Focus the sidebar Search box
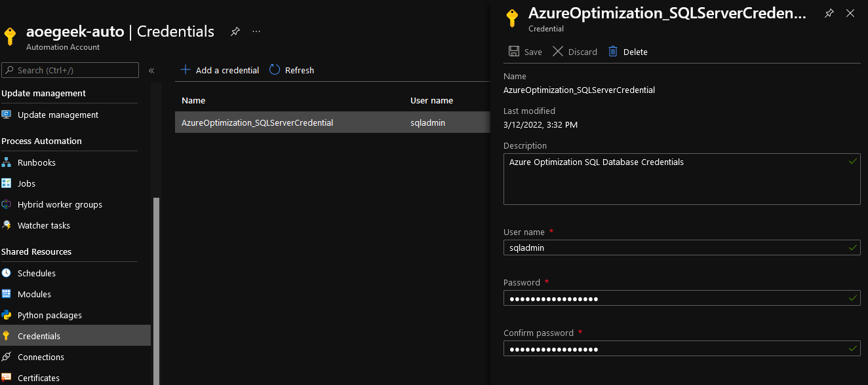Viewport: 868px width, 385px height. [70, 70]
